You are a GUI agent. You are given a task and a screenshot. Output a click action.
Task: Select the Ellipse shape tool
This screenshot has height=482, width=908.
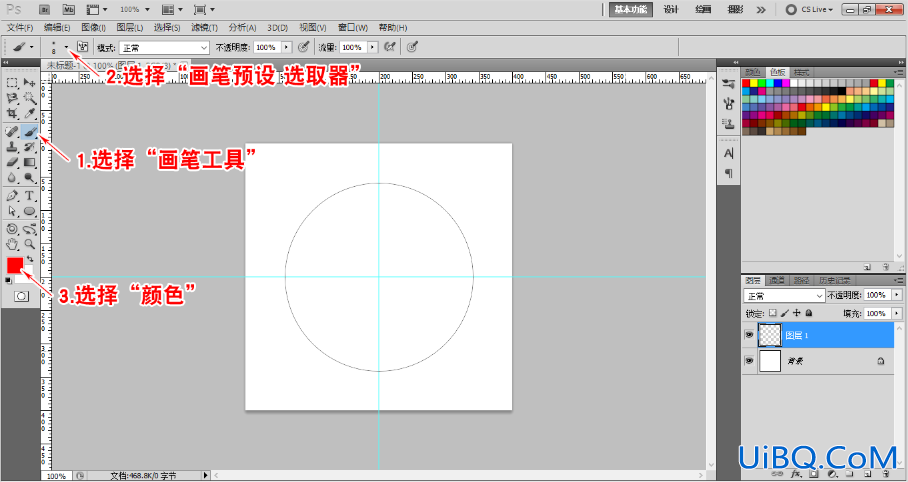coord(30,211)
